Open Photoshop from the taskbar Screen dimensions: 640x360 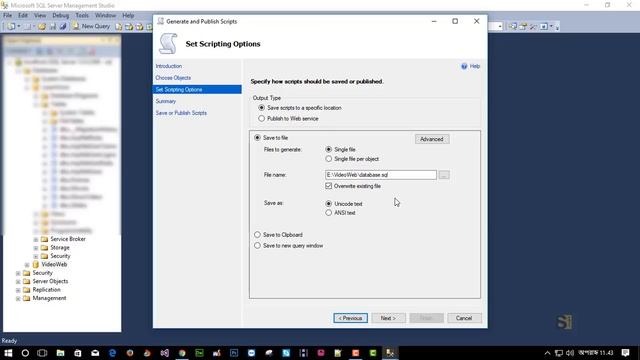pos(234,353)
